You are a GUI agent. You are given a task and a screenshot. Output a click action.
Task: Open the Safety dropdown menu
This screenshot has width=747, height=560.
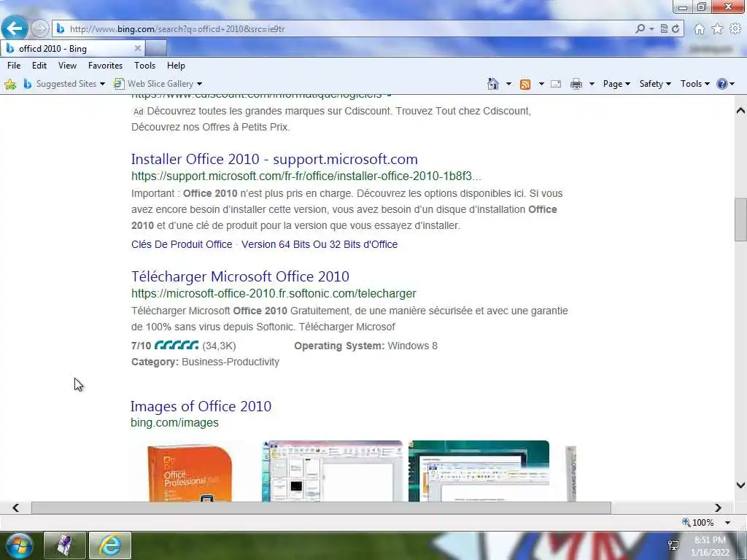coord(655,84)
